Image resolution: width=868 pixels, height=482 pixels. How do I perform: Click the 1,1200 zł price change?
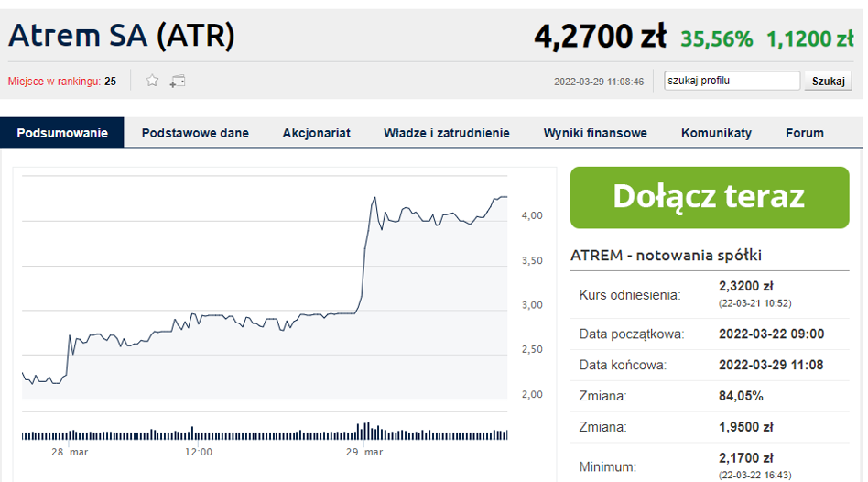click(810, 38)
